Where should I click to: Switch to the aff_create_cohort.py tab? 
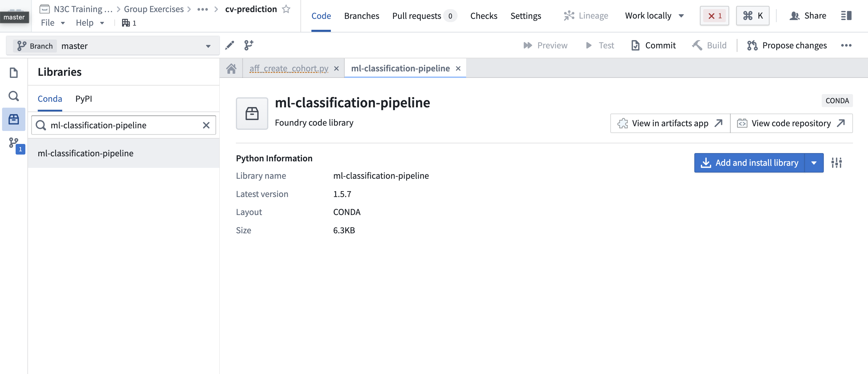pyautogui.click(x=289, y=68)
